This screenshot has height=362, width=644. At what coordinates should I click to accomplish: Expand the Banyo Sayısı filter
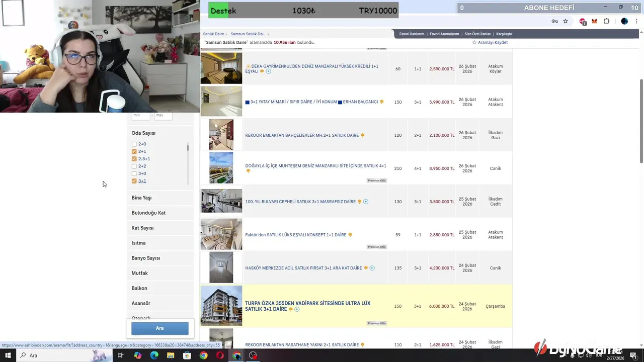pyautogui.click(x=160, y=258)
